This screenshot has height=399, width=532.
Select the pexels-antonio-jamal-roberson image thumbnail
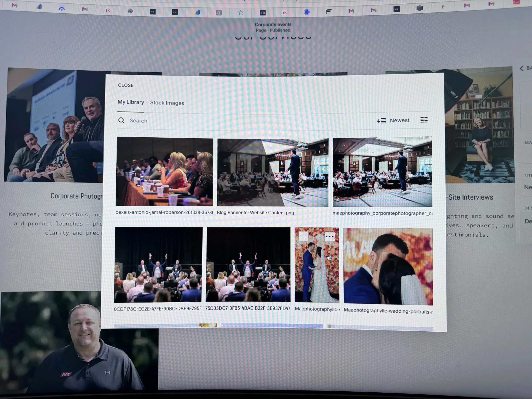[165, 172]
